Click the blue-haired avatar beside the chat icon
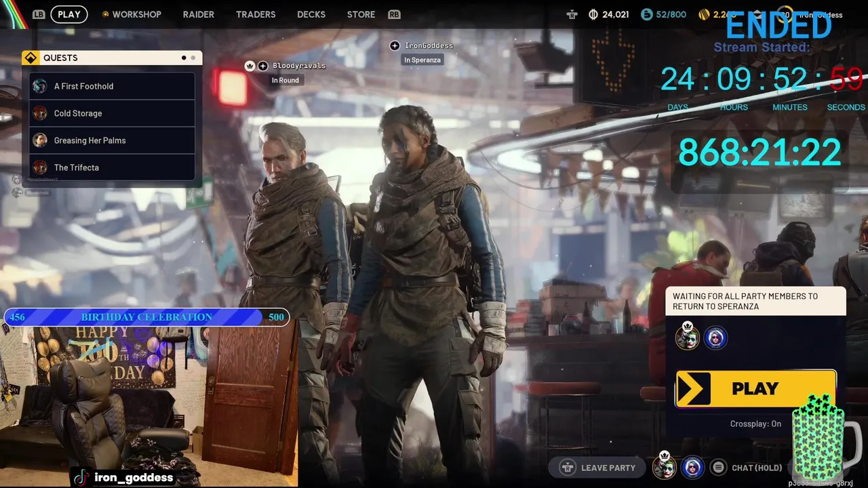This screenshot has width=868, height=488. [692, 467]
